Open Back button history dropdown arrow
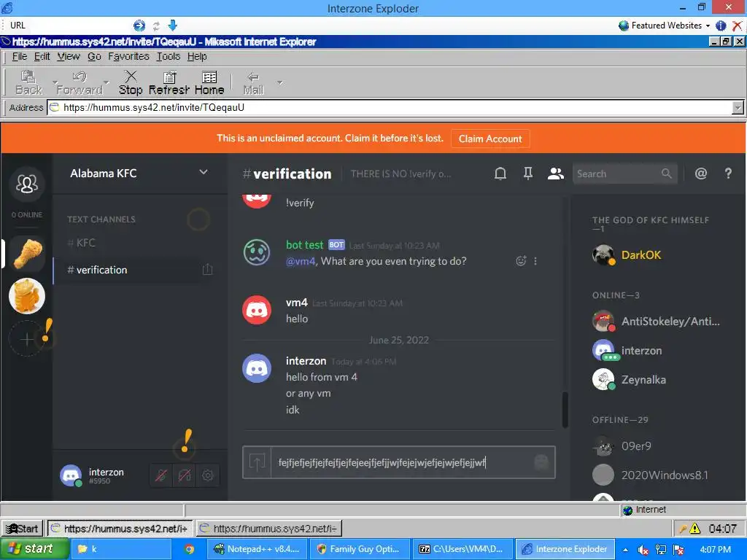The image size is (747, 560). click(55, 83)
